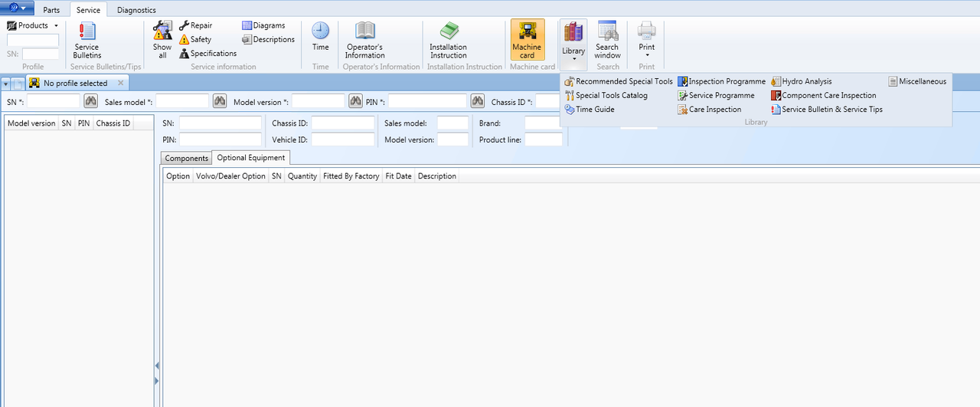The height and width of the screenshot is (407, 980).
Task: Open Diagrams in Service information
Action: click(x=263, y=25)
